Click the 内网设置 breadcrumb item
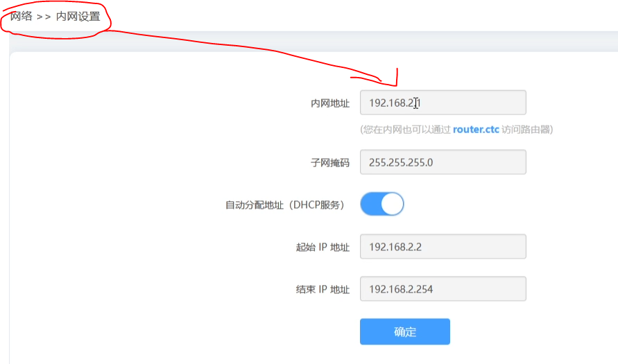Screen dimensions: 618x364 tap(78, 17)
